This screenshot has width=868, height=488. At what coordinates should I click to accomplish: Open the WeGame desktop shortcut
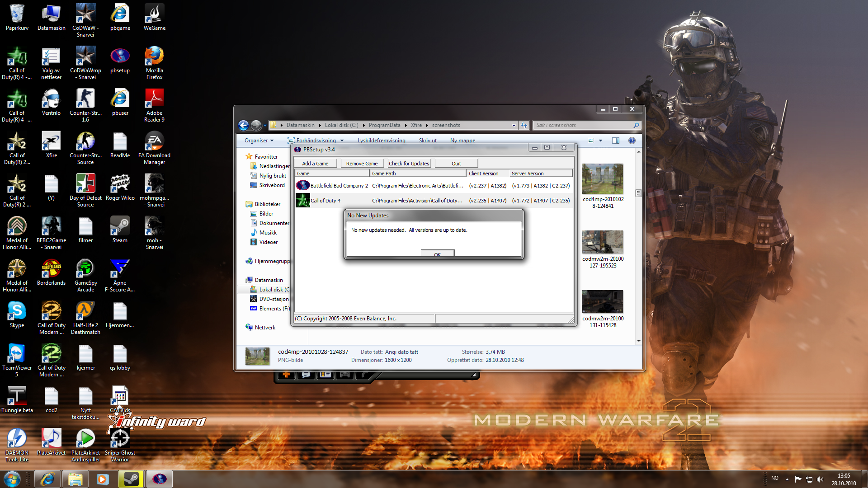(x=154, y=17)
